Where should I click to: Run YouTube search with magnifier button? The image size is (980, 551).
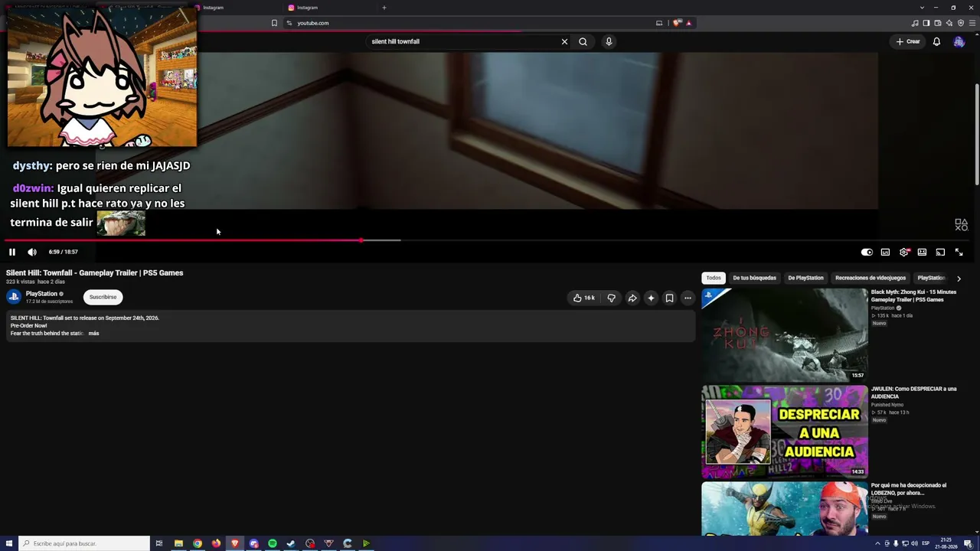[583, 41]
